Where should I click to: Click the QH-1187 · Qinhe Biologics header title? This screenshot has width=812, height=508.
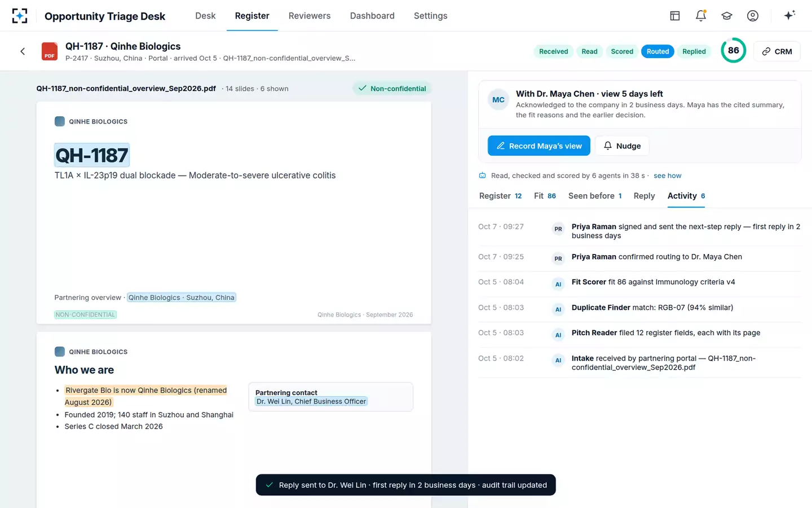coord(123,46)
